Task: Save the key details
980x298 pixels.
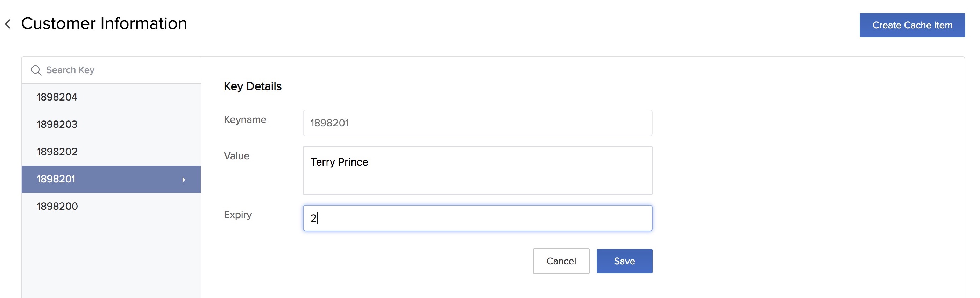Action: [x=624, y=261]
